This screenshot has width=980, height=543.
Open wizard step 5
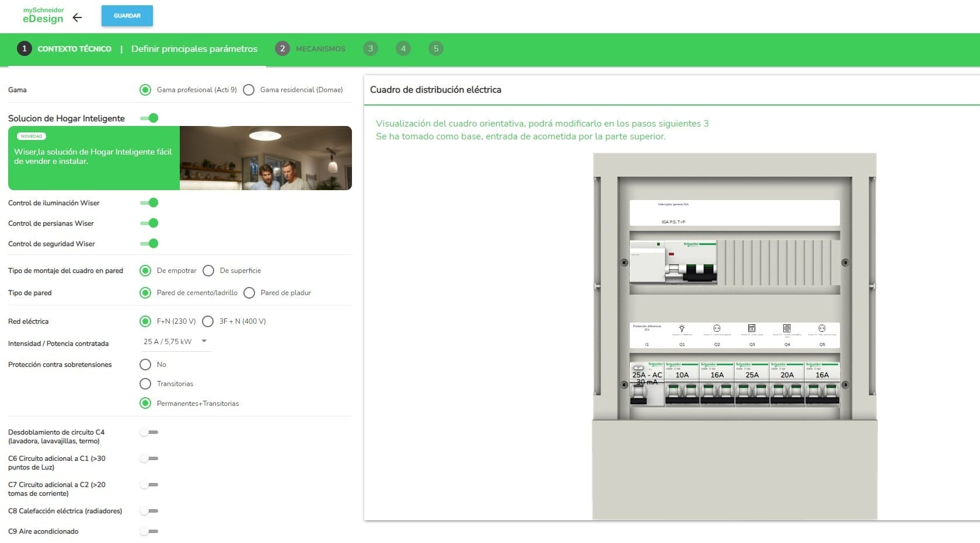(435, 48)
